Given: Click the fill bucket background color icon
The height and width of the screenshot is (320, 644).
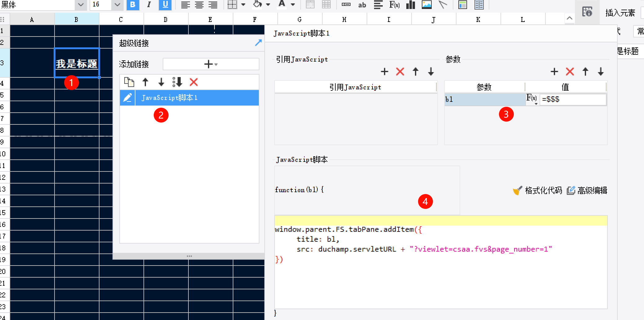Looking at the screenshot, I should (257, 4).
